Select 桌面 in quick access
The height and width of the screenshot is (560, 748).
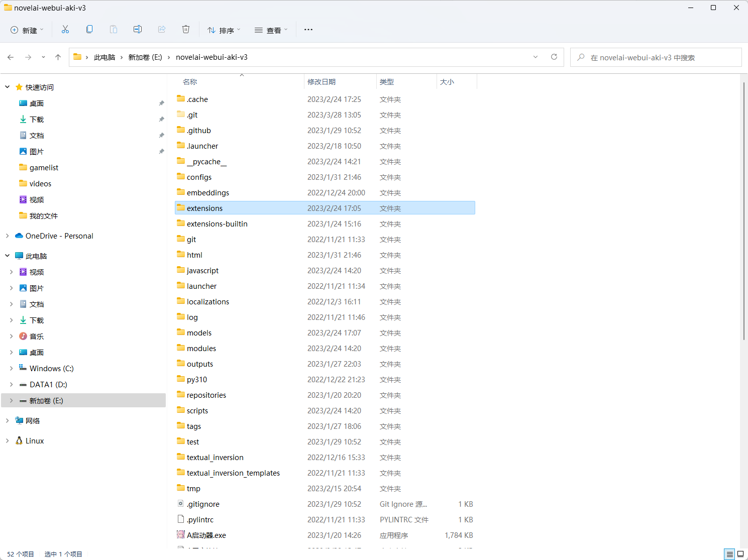[37, 103]
